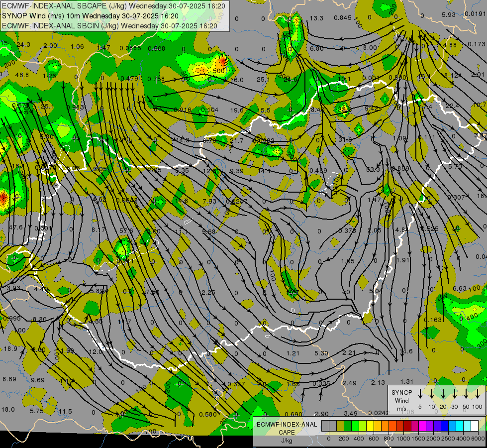Click the 16.0 value on map
Viewport: 487px width, 448px height.
pos(237,80)
